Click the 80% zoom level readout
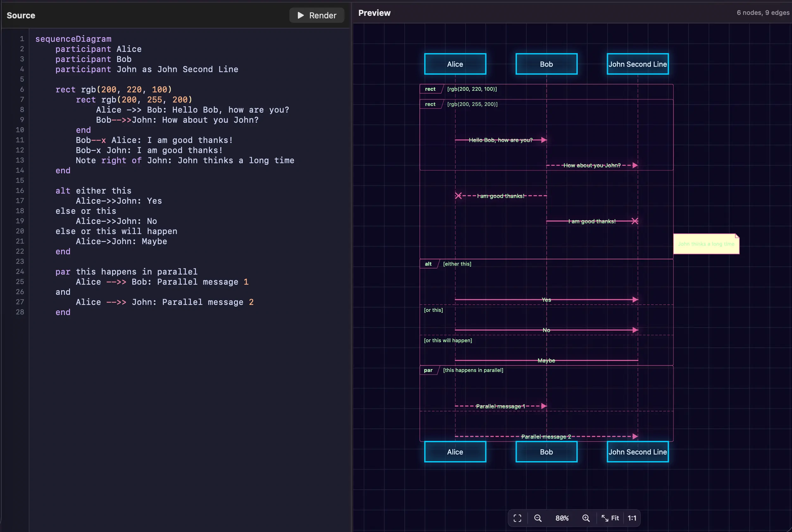 [x=562, y=518]
